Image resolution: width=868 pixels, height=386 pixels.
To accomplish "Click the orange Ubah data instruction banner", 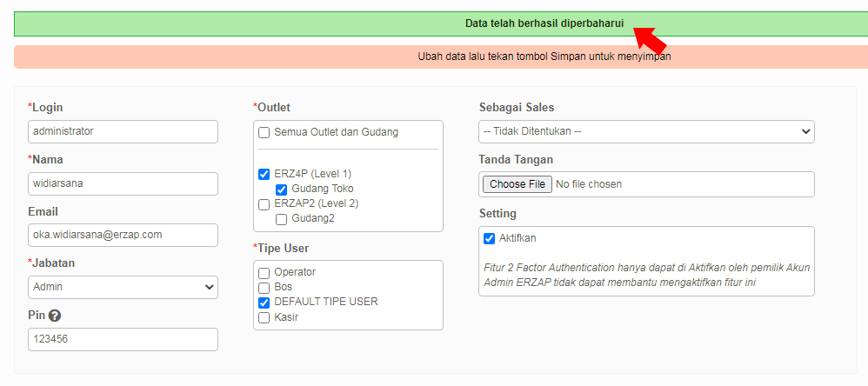I will (x=441, y=57).
